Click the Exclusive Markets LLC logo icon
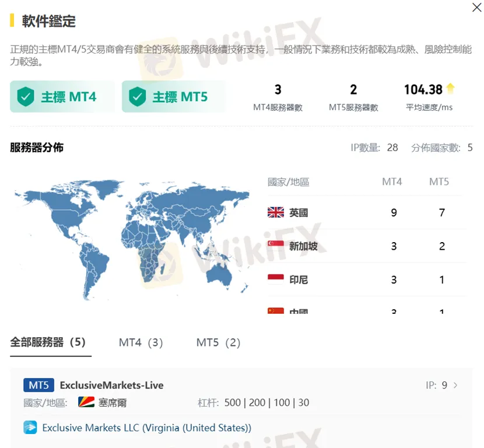Image resolution: width=484 pixels, height=448 pixels. click(30, 428)
